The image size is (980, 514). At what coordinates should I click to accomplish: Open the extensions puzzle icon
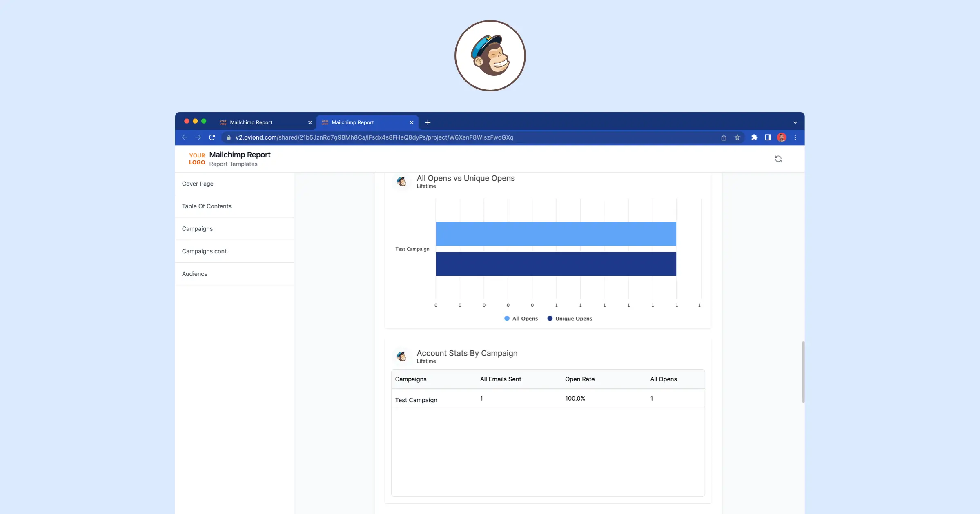click(x=754, y=137)
